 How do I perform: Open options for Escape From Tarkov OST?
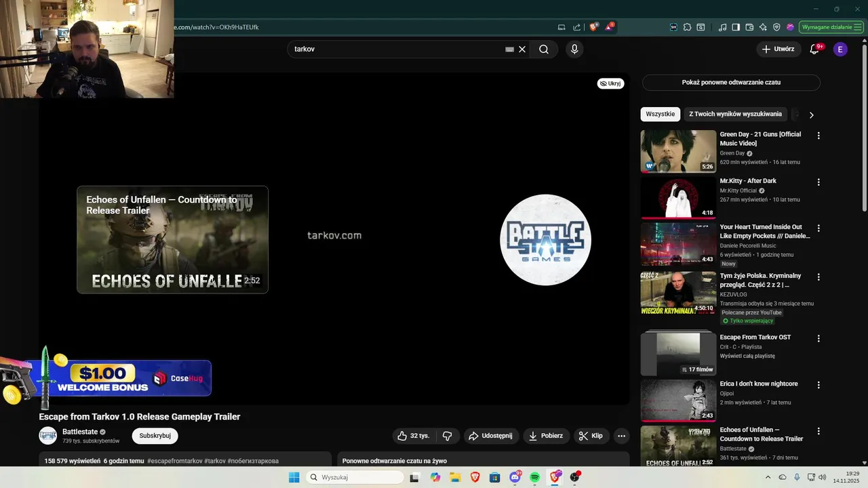pyautogui.click(x=818, y=338)
